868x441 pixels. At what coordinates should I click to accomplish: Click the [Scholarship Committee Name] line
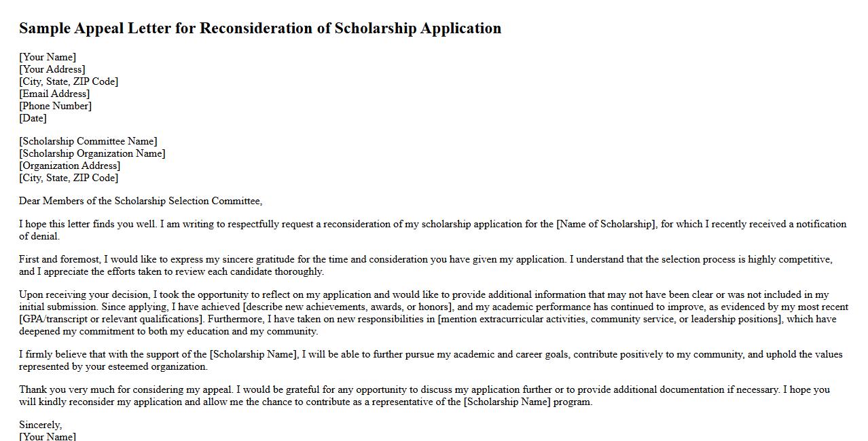coord(88,141)
